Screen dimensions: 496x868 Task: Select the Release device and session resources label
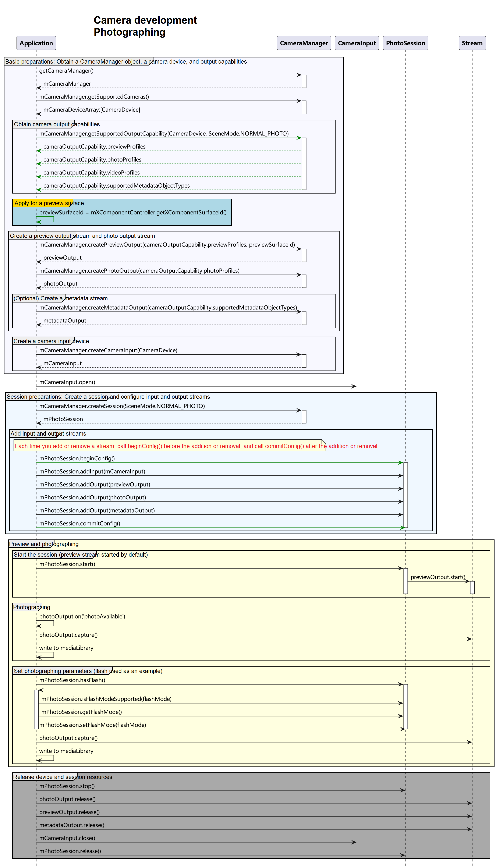(x=63, y=777)
